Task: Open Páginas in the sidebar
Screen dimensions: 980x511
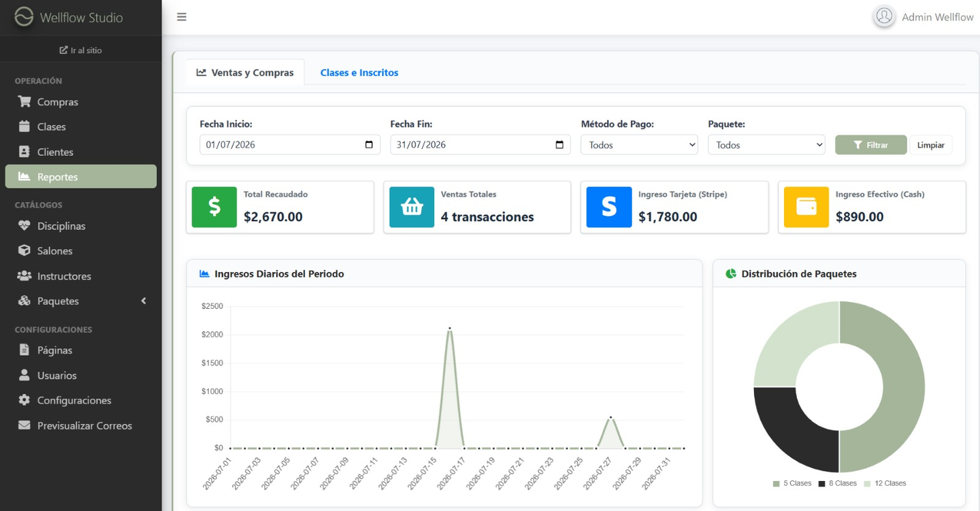Action: coord(81,350)
